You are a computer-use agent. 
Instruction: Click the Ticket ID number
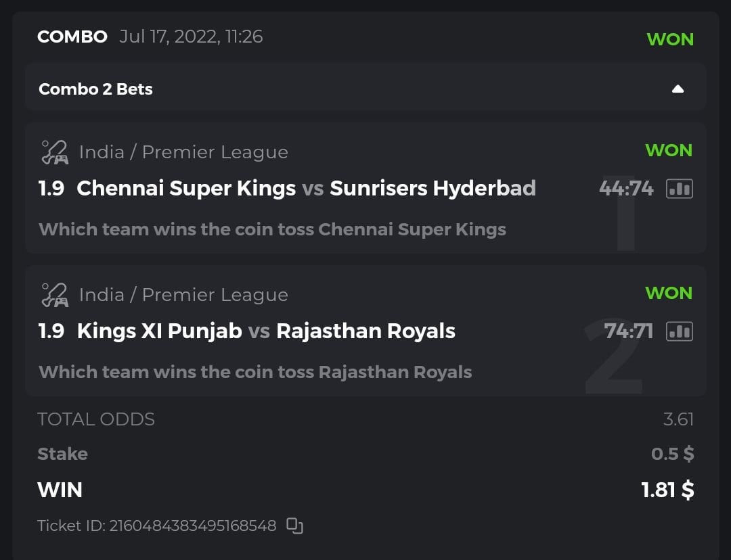(x=193, y=526)
